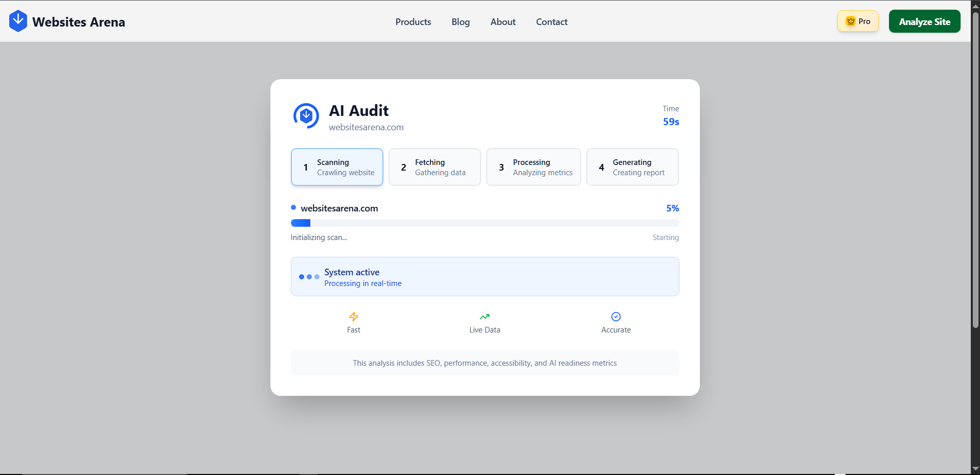
Task: Click the yellow lightning Fast icon
Action: point(353,317)
